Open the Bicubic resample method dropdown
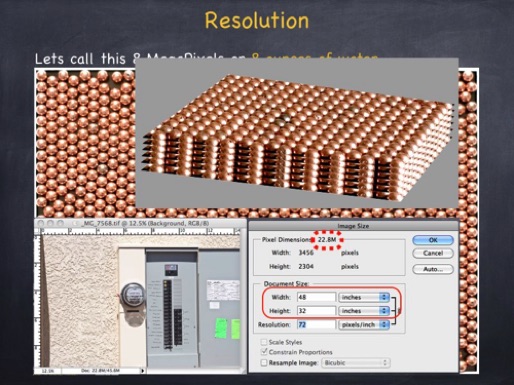514x385 pixels. click(x=356, y=363)
